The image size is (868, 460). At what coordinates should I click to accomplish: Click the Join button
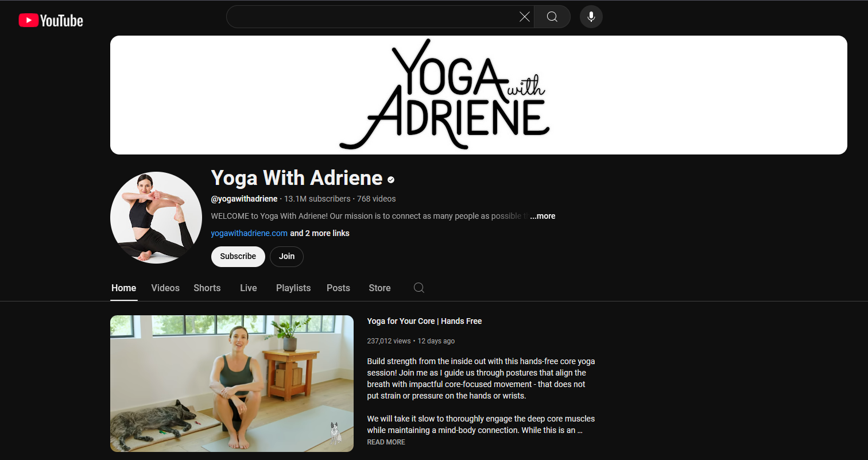(x=286, y=256)
